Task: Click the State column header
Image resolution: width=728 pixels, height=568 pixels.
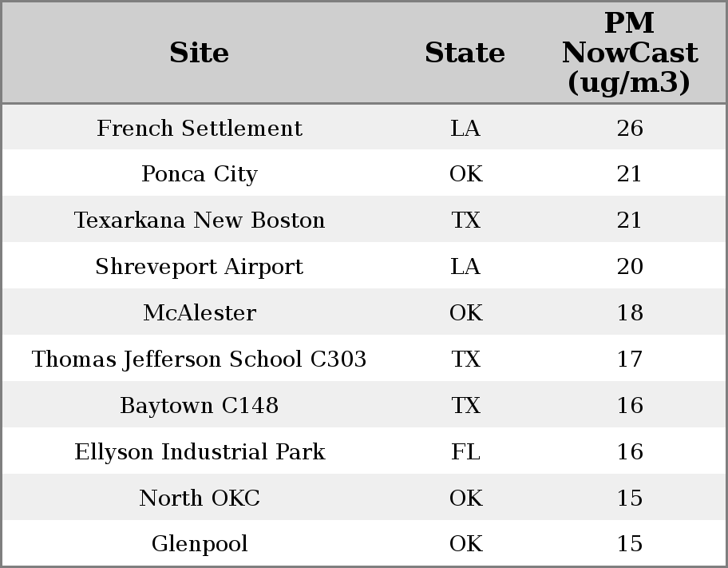Action: (x=465, y=53)
